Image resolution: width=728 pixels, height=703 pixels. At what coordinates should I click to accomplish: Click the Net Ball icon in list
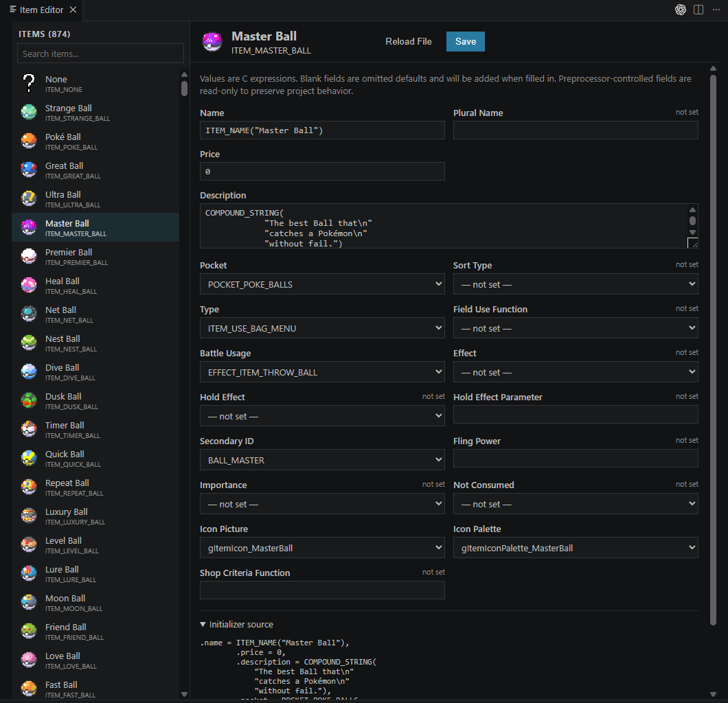pos(29,314)
